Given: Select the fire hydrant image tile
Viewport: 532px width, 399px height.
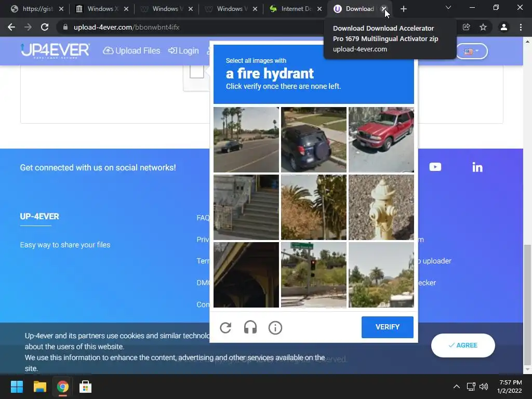Looking at the screenshot, I should point(381,207).
